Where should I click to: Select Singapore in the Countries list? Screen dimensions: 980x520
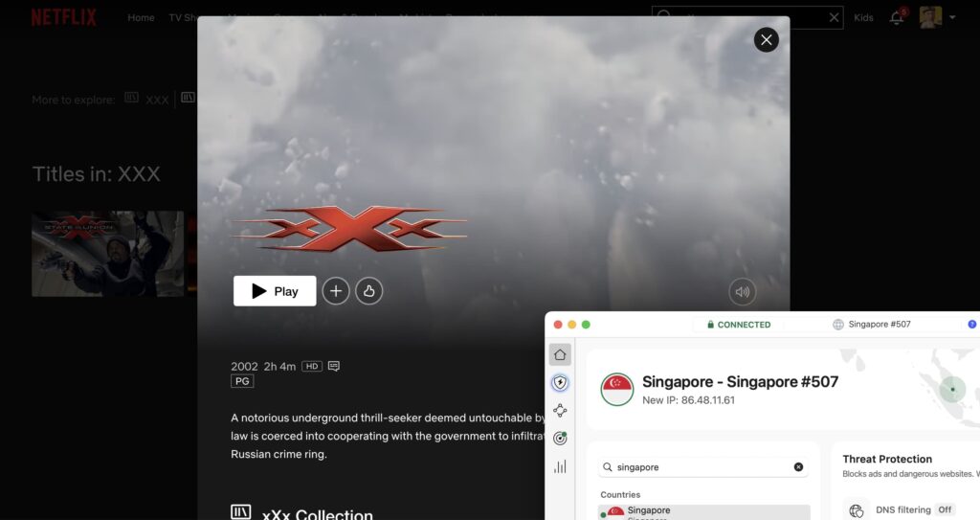point(704,512)
